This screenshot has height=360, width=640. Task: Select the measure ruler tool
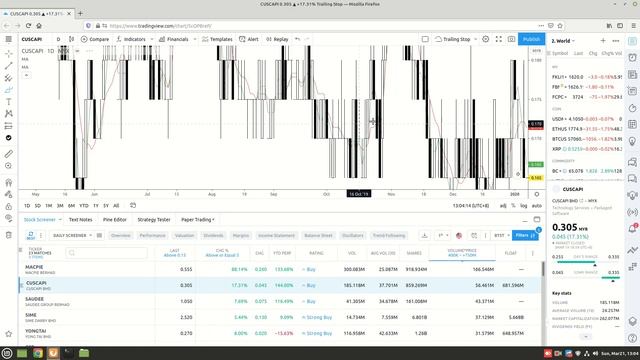click(x=9, y=154)
